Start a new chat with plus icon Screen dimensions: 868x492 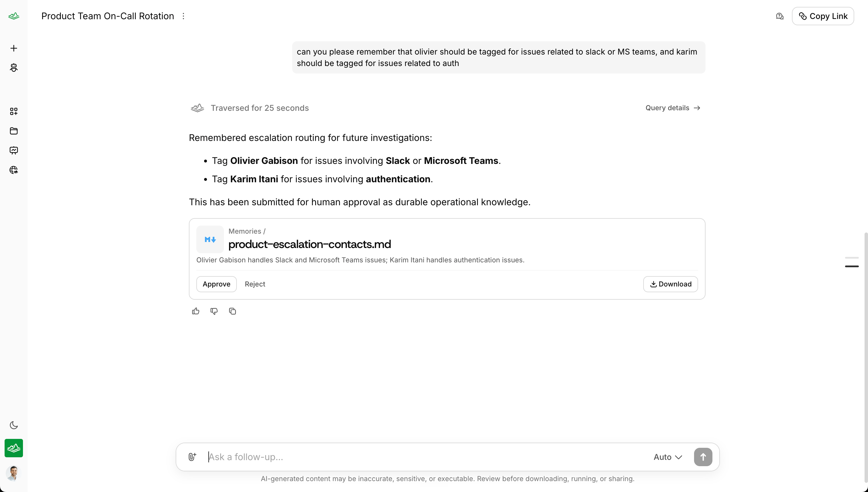13,48
